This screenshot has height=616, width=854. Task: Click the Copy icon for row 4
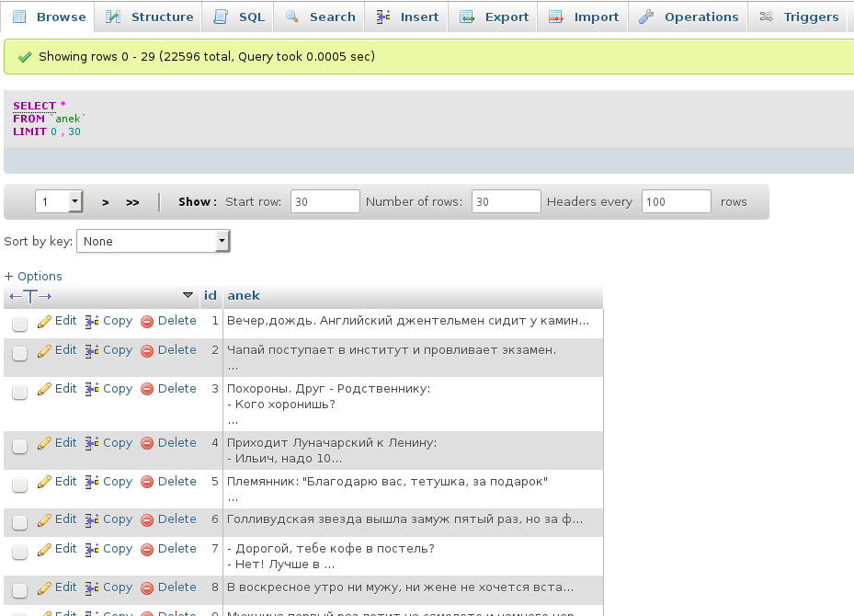pyautogui.click(x=92, y=444)
